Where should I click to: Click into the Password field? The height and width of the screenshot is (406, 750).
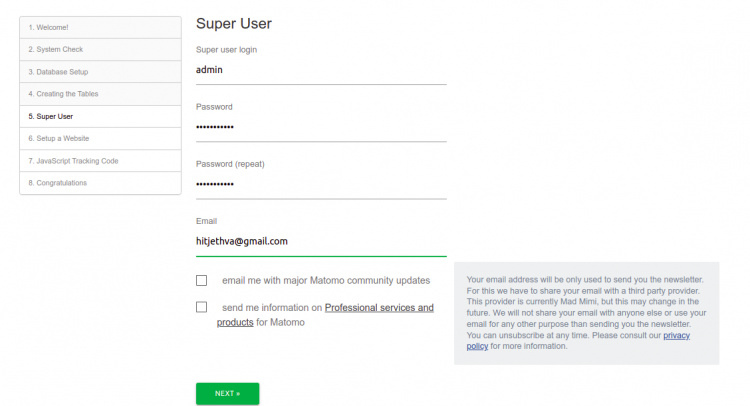click(321, 127)
